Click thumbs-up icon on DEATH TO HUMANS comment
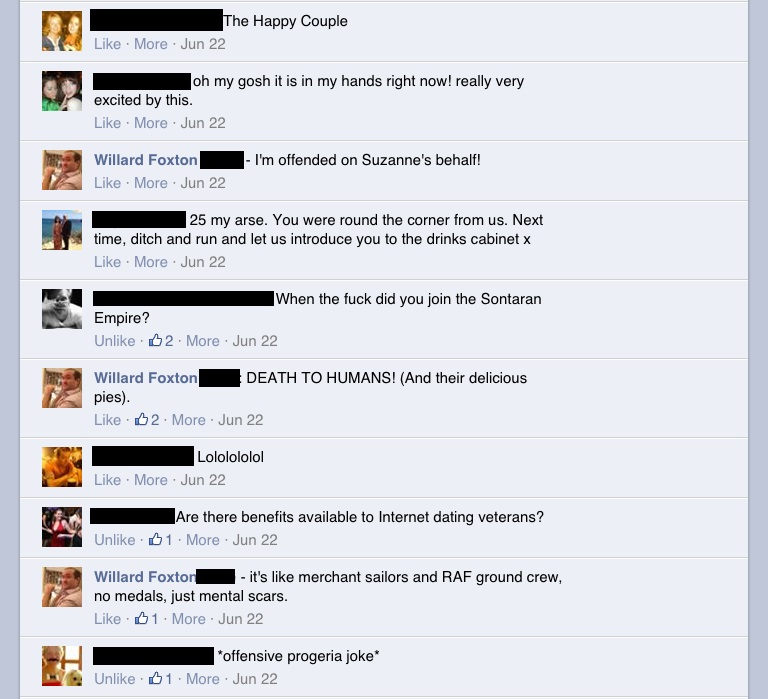Screen dimensions: 768x699 tap(141, 419)
